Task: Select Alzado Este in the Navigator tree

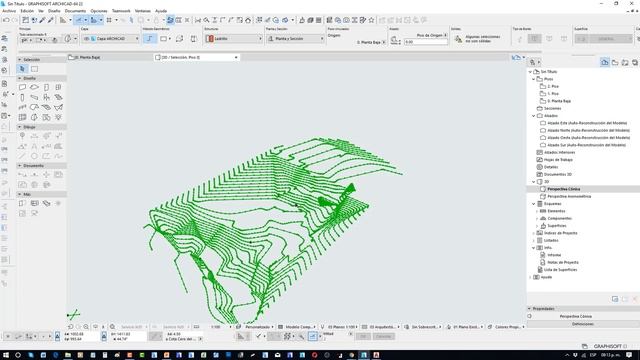Action: tap(587, 123)
